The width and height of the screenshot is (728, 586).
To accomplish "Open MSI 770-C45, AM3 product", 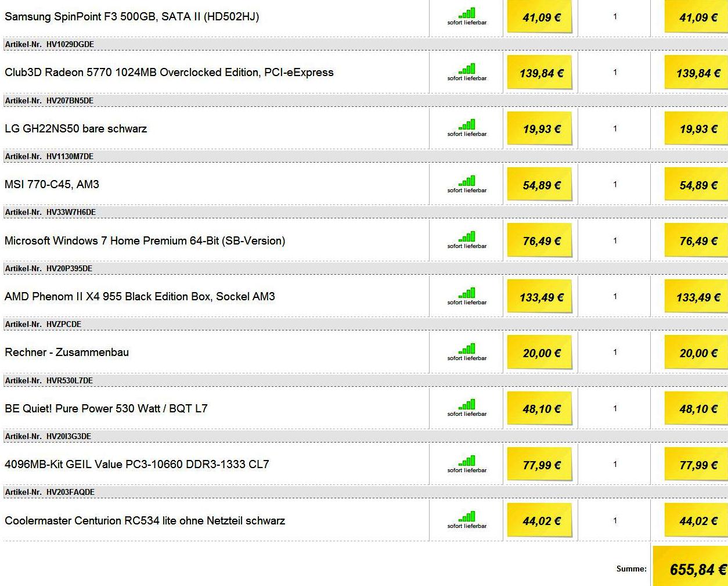I will pos(52,185).
